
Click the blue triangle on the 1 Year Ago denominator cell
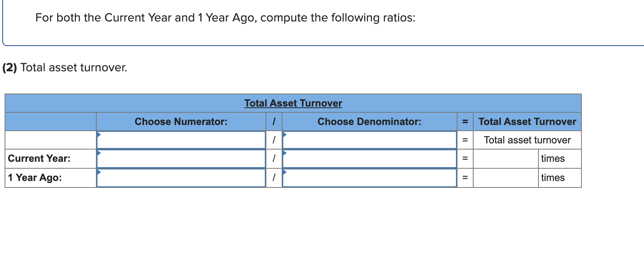(284, 173)
